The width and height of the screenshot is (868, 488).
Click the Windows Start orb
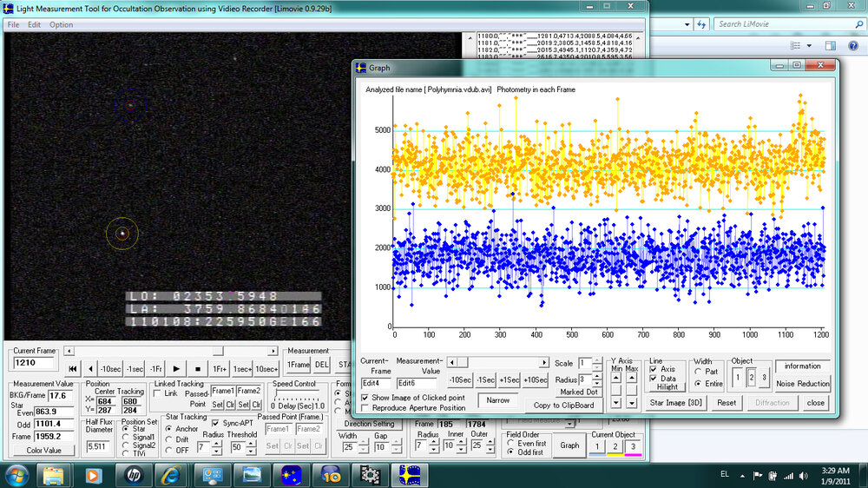pos(16,474)
